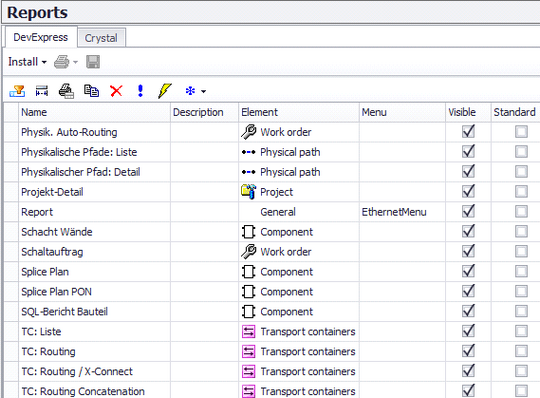Sort by the Standard column header
Viewport: 540px width, 398px height.
515,112
